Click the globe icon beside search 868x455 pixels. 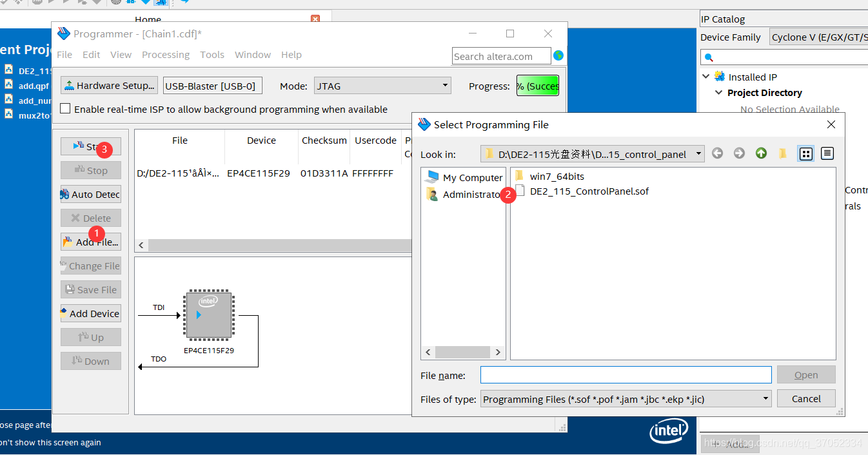[558, 55]
